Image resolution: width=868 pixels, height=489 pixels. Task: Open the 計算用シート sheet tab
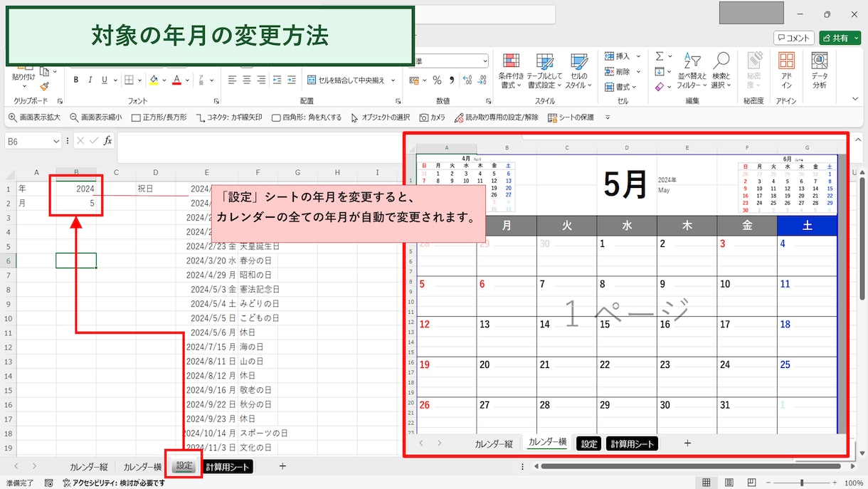coord(228,467)
